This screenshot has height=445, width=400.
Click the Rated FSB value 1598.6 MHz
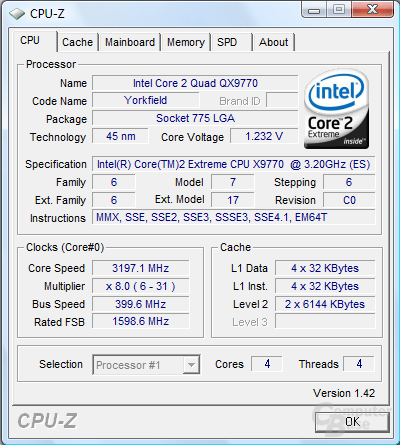(141, 321)
